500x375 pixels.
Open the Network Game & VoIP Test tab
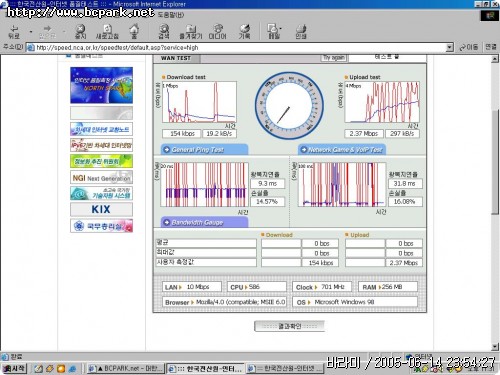tap(342, 150)
